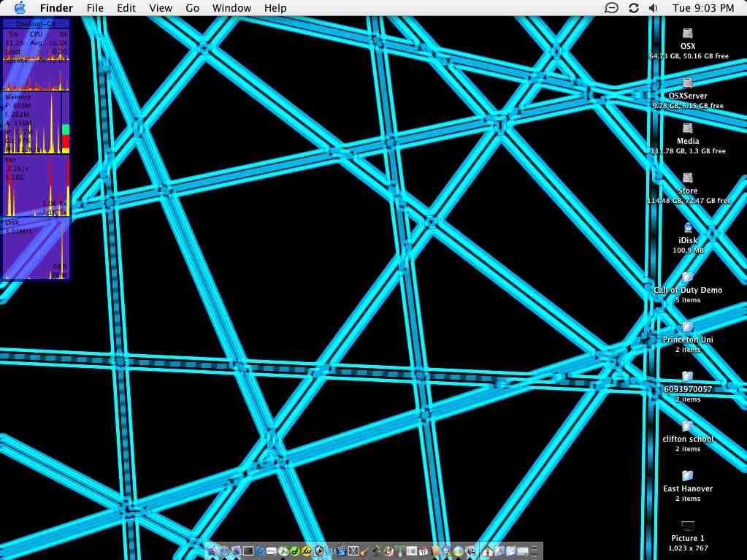
Task: Click the sync arrows menu bar icon
Action: pos(634,8)
